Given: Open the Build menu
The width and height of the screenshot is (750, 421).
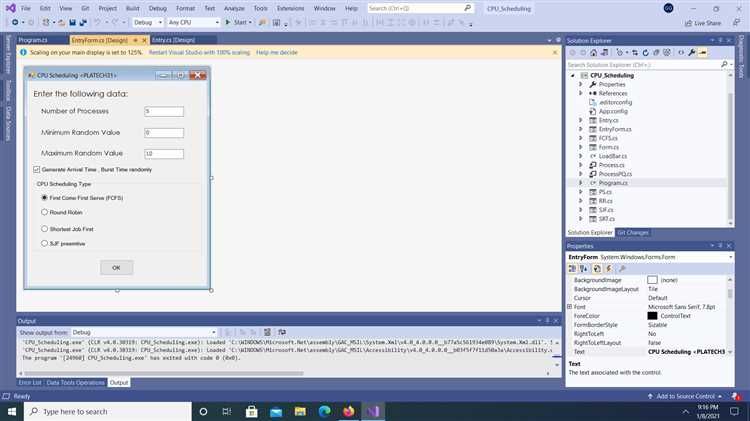Looking at the screenshot, I should (x=132, y=9).
